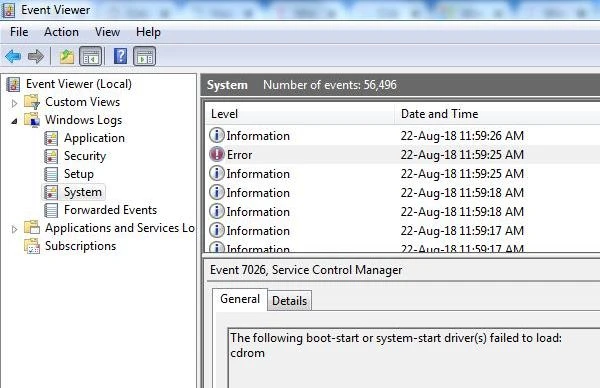The height and width of the screenshot is (388, 600).
Task: Select the Security log label
Action: [x=85, y=156]
